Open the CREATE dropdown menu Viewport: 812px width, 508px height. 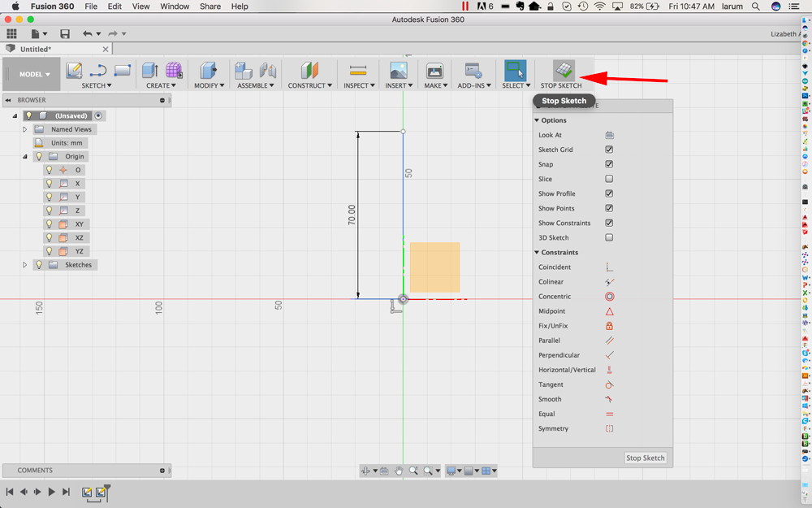161,85
